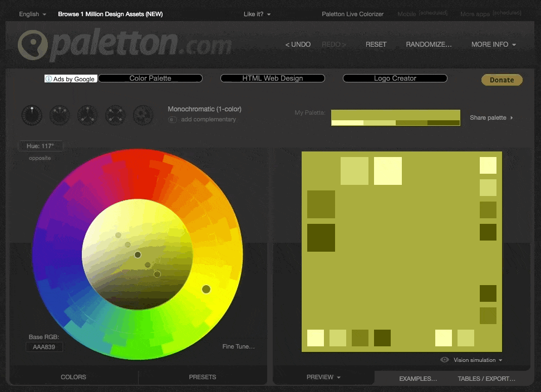Click the Mobile scheduled link
Image resolution: width=541 pixels, height=392 pixels.
tap(422, 14)
